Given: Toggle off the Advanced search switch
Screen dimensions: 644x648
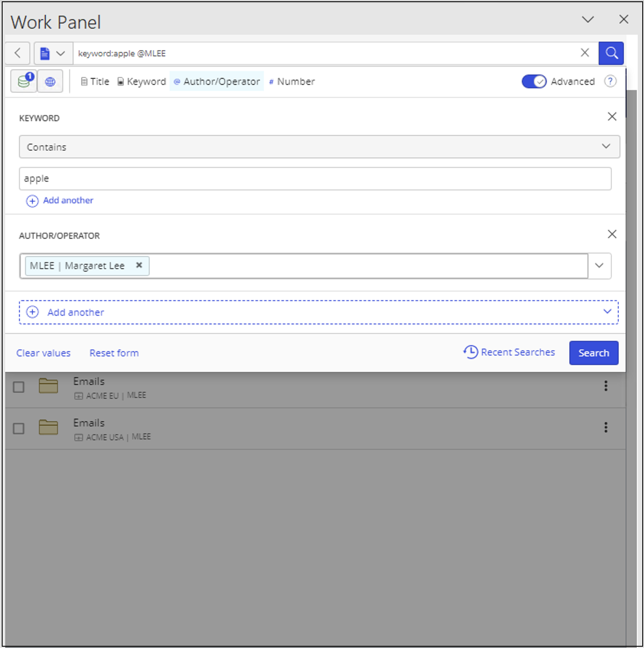Looking at the screenshot, I should [534, 81].
